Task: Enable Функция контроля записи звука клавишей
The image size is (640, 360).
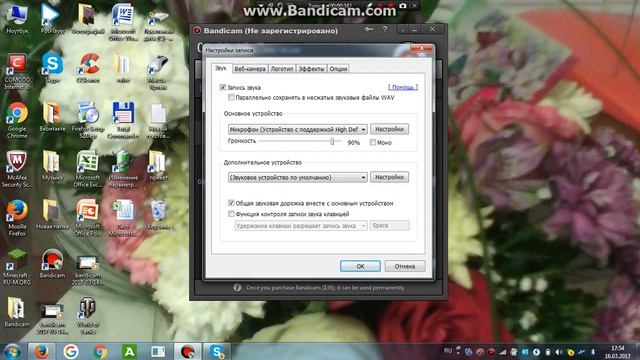Action: click(231, 213)
